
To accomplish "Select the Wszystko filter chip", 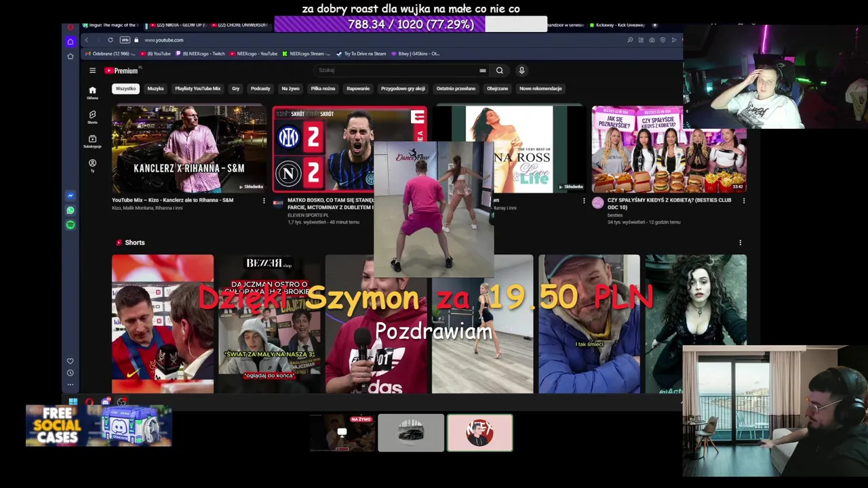I will (125, 89).
